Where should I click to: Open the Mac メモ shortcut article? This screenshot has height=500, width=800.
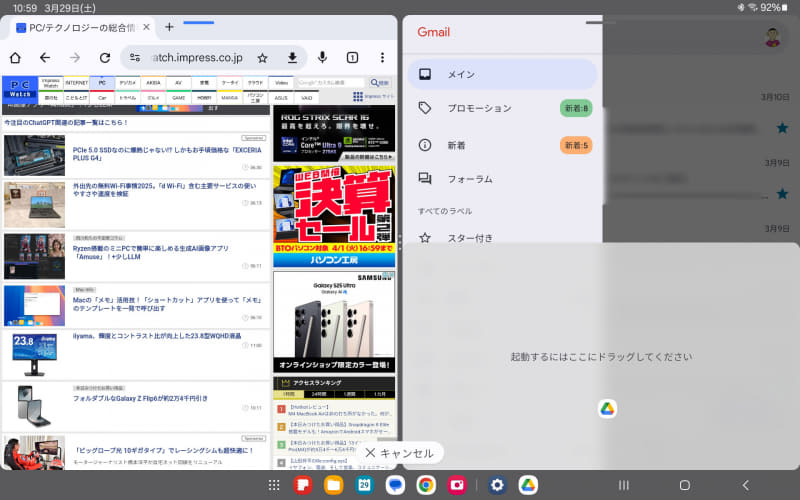pos(167,304)
